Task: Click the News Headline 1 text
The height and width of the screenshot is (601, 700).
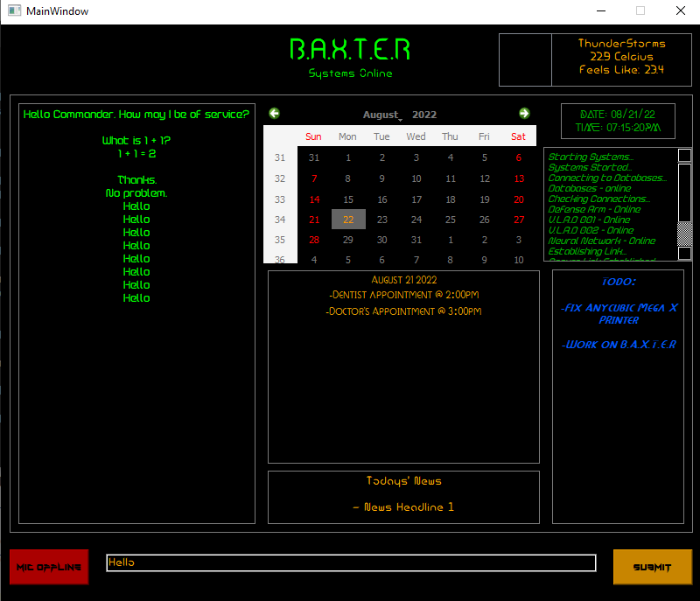Action: point(403,507)
